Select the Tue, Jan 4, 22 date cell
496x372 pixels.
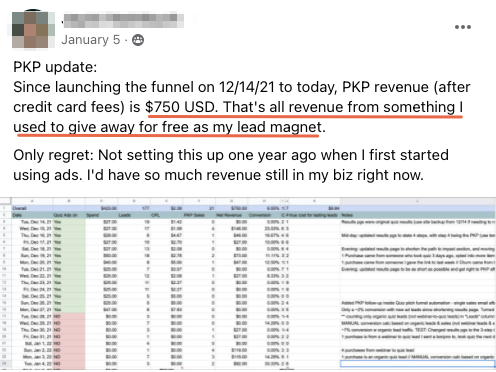[32, 364]
